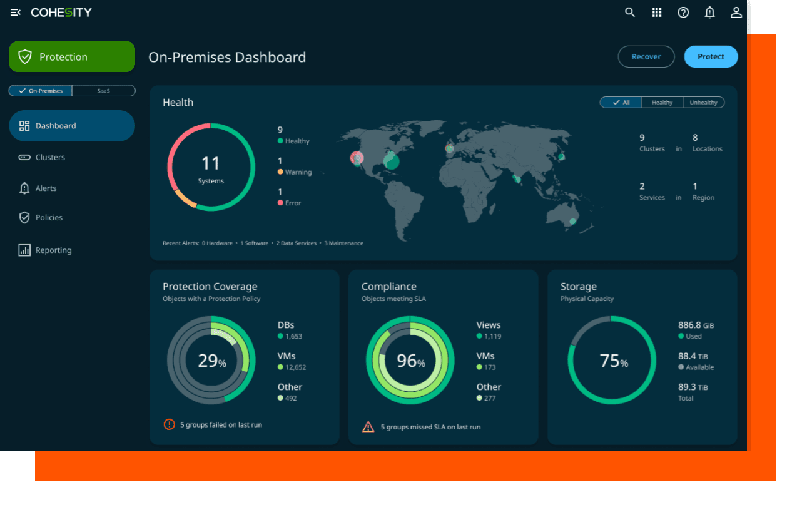Click the orange Warning legend dot
Image resolution: width=812 pixels, height=507 pixels.
pos(280,172)
